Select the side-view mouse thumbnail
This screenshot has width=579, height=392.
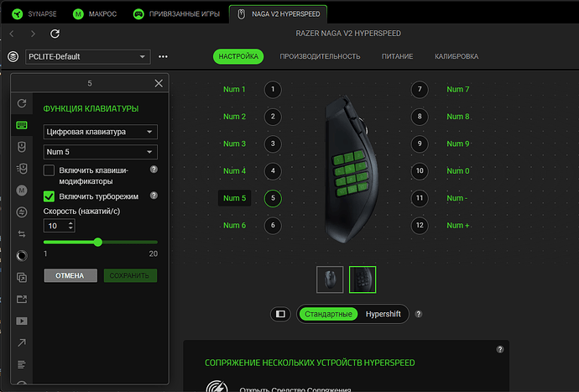(363, 280)
